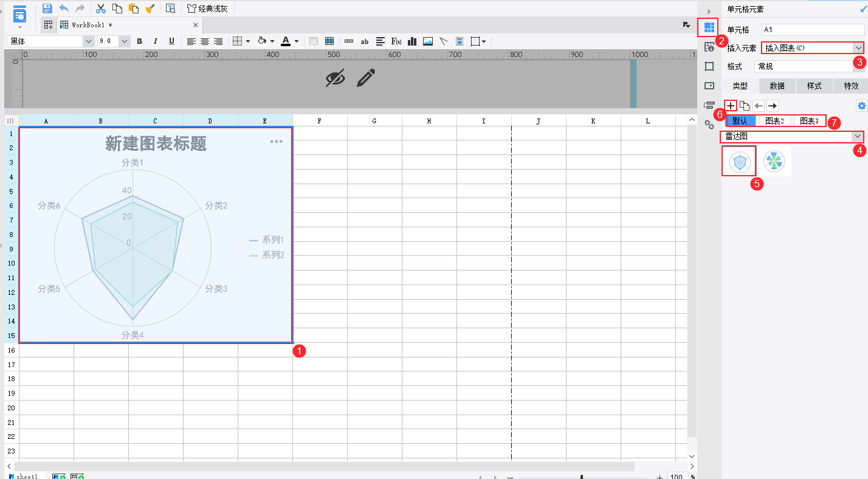
Task: Switch to the 特效 tab
Action: pyautogui.click(x=851, y=86)
